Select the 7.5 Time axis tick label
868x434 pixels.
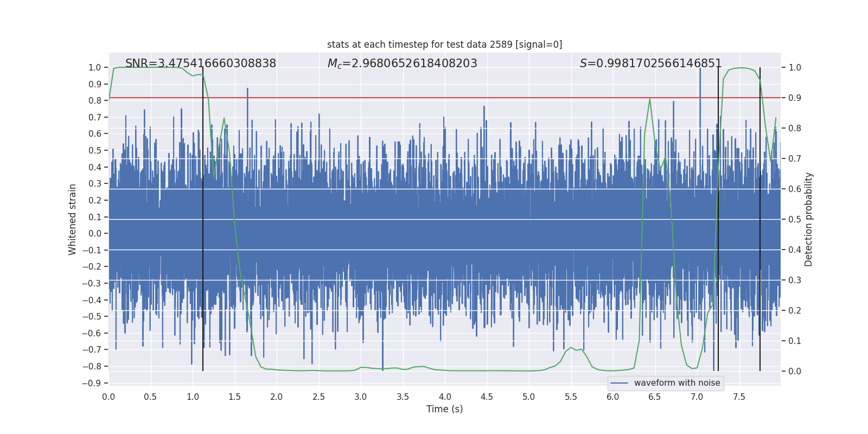click(x=739, y=397)
